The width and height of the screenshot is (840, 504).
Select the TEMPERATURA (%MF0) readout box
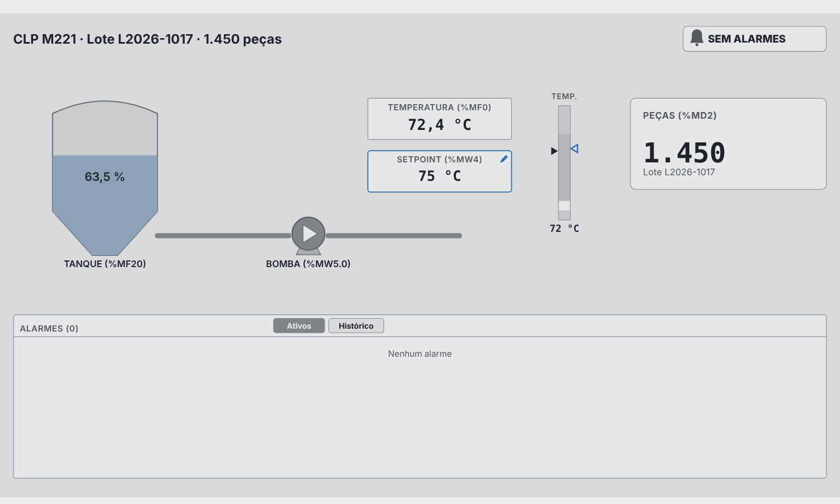(x=440, y=119)
